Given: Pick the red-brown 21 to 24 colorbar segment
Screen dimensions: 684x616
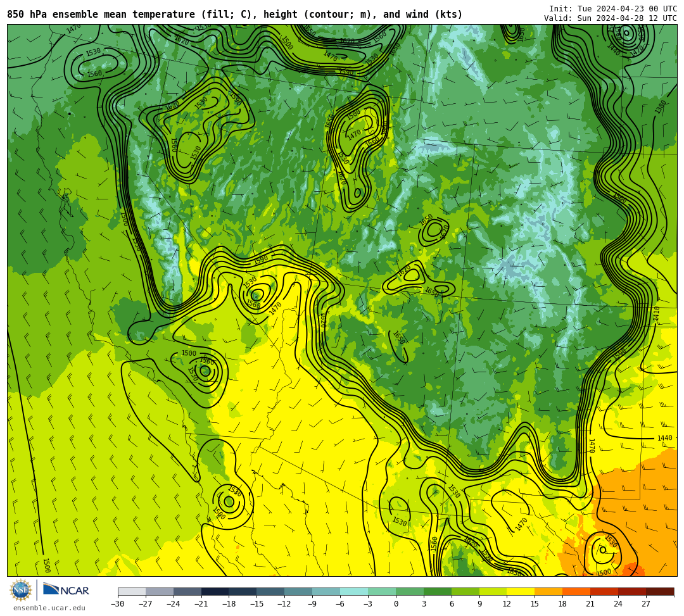Looking at the screenshot, I should pos(605,591).
